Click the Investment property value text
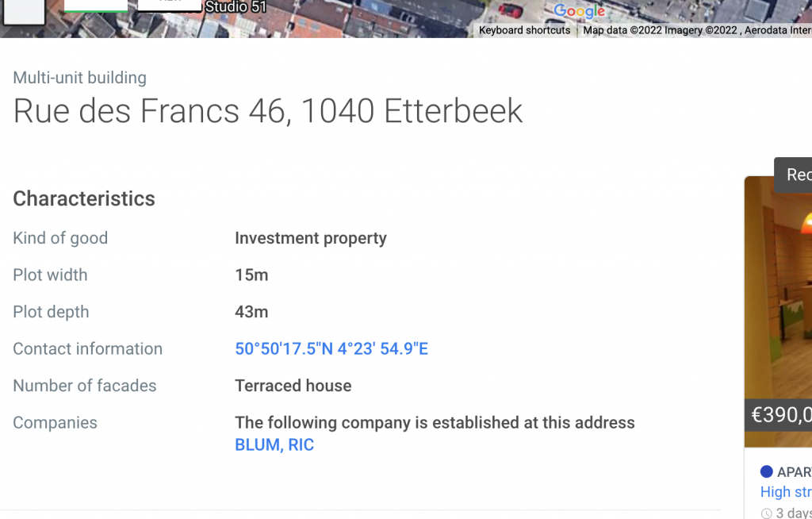Viewport: 812px width, 519px height. [x=311, y=238]
